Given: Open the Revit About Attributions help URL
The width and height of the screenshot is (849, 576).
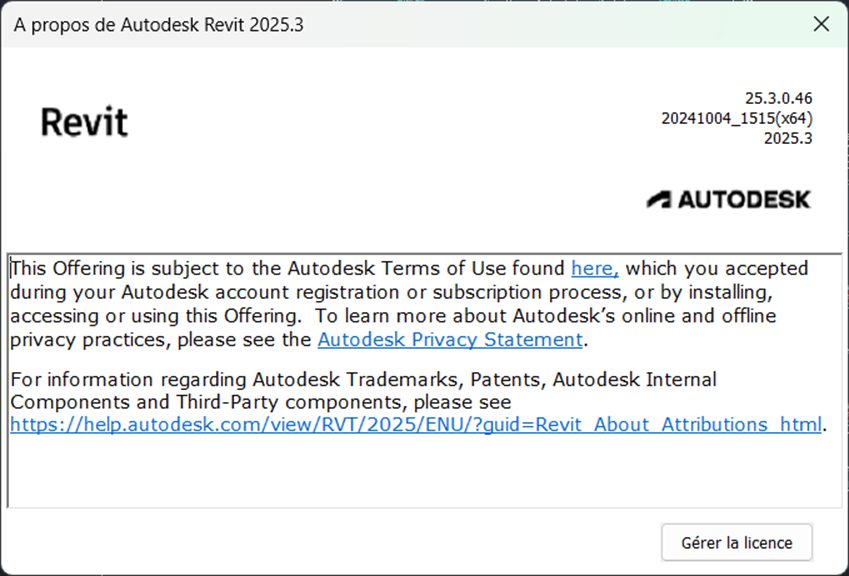Looking at the screenshot, I should tap(416, 424).
